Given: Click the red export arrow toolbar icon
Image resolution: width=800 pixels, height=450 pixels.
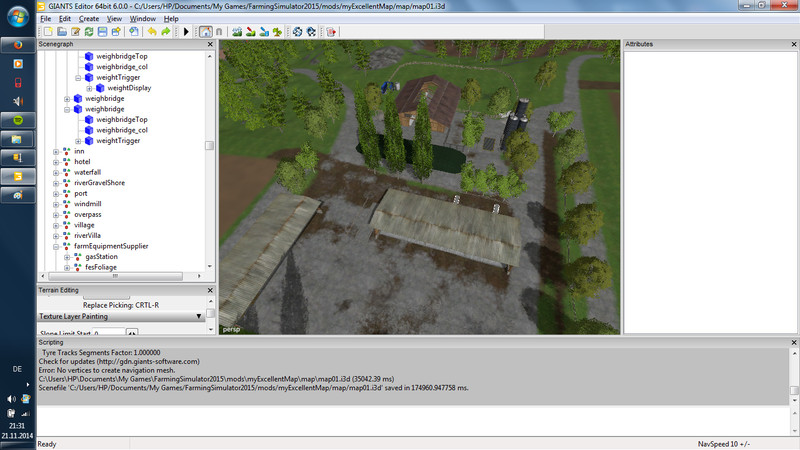Looking at the screenshot, I should pos(331,32).
